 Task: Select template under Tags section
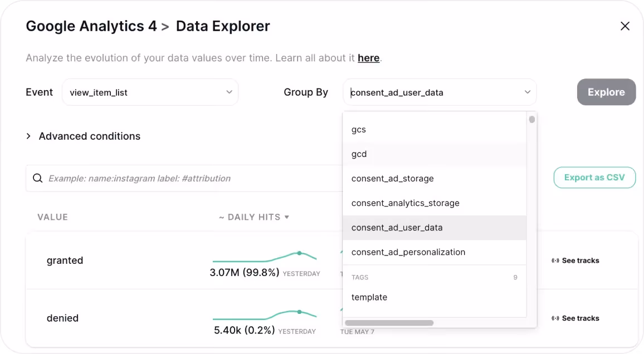435,297
